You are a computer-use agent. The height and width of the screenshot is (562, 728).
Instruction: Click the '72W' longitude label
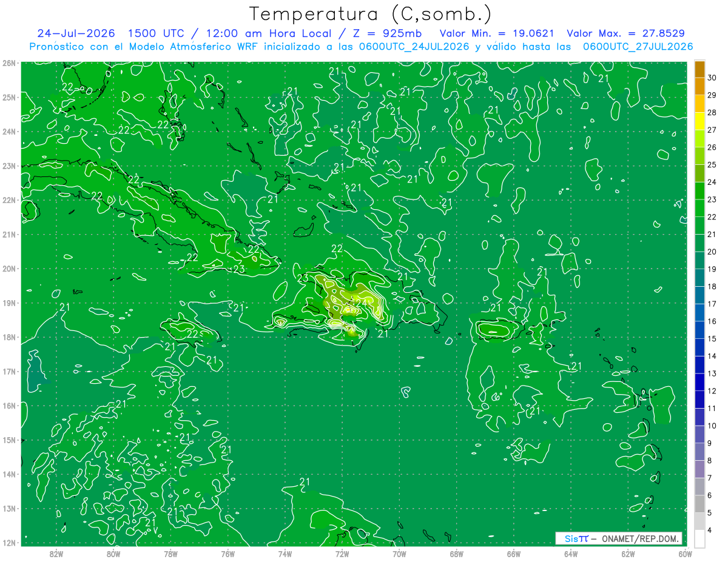click(342, 554)
